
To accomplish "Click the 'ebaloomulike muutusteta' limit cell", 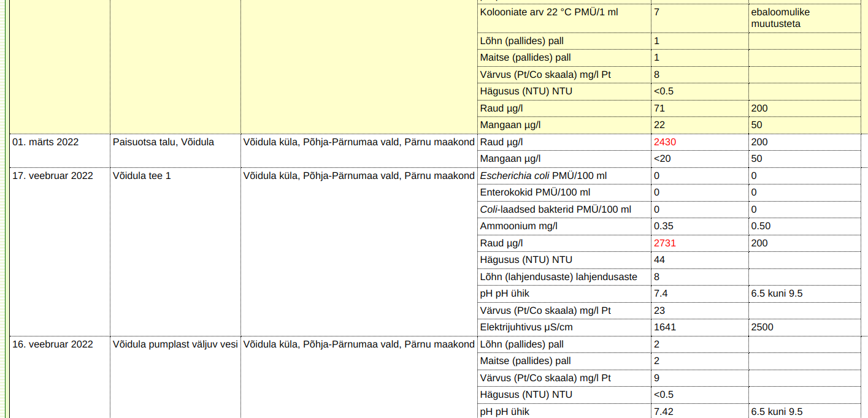I will (804, 18).
